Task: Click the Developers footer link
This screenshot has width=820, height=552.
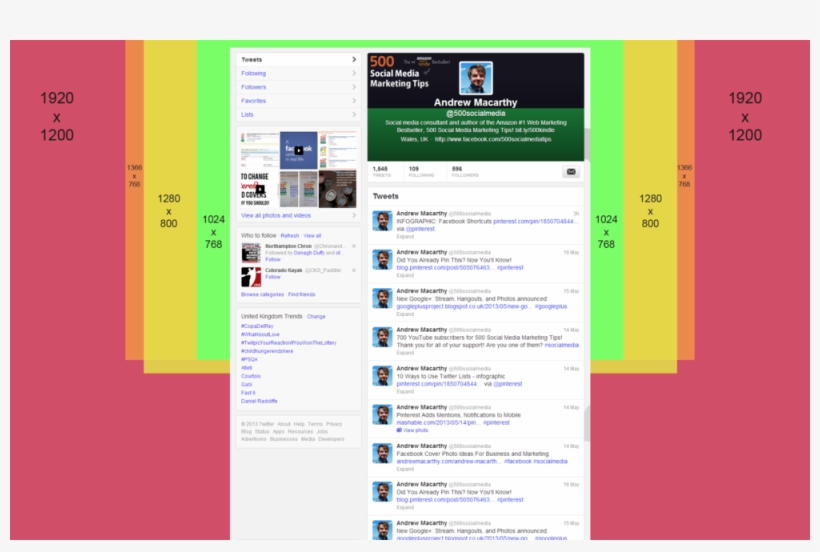Action: pos(331,439)
